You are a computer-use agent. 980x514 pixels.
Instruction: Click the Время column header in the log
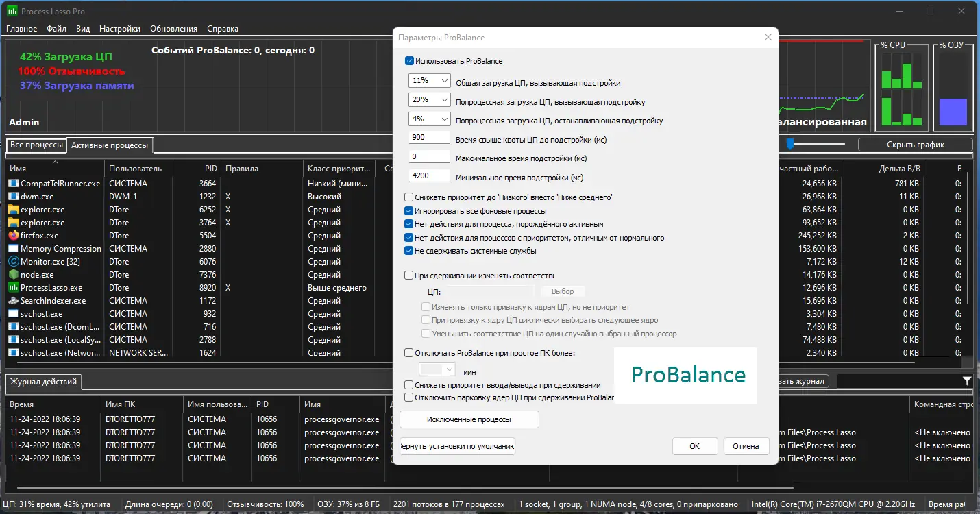(53, 404)
